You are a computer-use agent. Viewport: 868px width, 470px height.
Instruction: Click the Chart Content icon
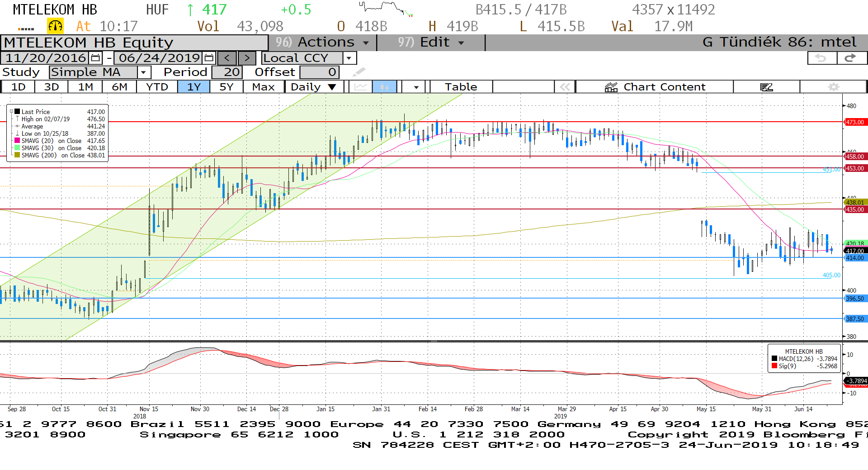pos(611,87)
